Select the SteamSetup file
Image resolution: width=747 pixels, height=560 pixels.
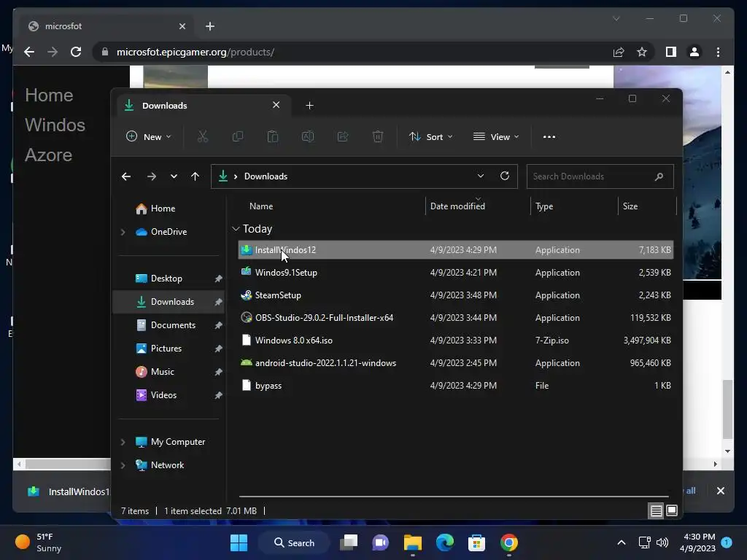click(456, 295)
